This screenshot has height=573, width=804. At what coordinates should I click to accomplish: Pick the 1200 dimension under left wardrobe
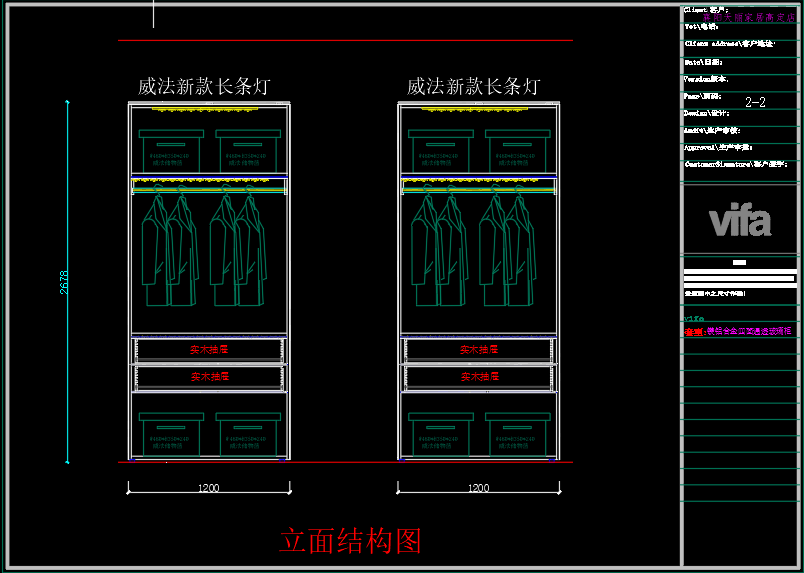click(x=208, y=488)
